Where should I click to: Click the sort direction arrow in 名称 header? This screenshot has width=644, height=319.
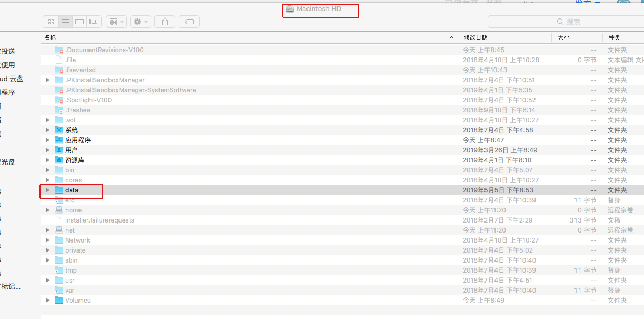coord(451,37)
